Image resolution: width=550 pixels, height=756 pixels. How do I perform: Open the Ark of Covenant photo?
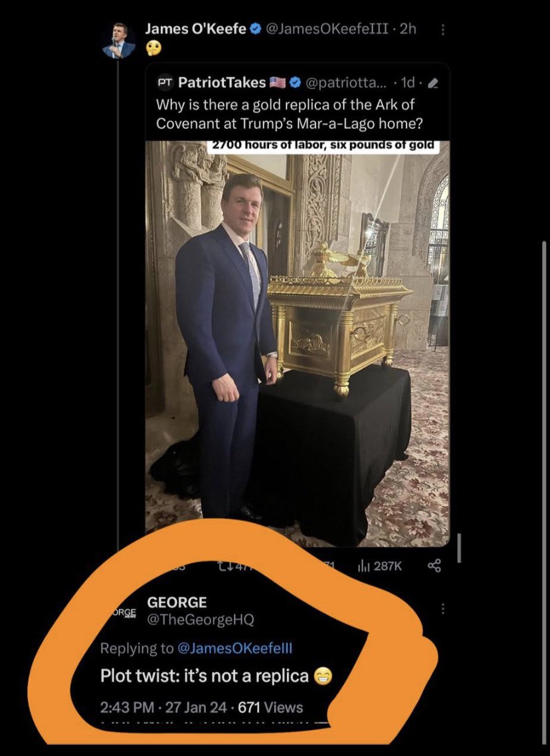click(x=298, y=343)
